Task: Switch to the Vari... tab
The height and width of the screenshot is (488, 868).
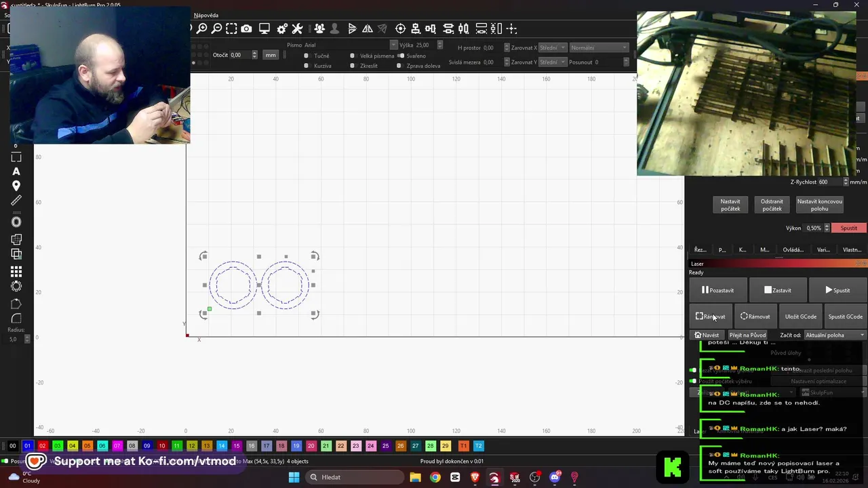Action: [x=823, y=249]
